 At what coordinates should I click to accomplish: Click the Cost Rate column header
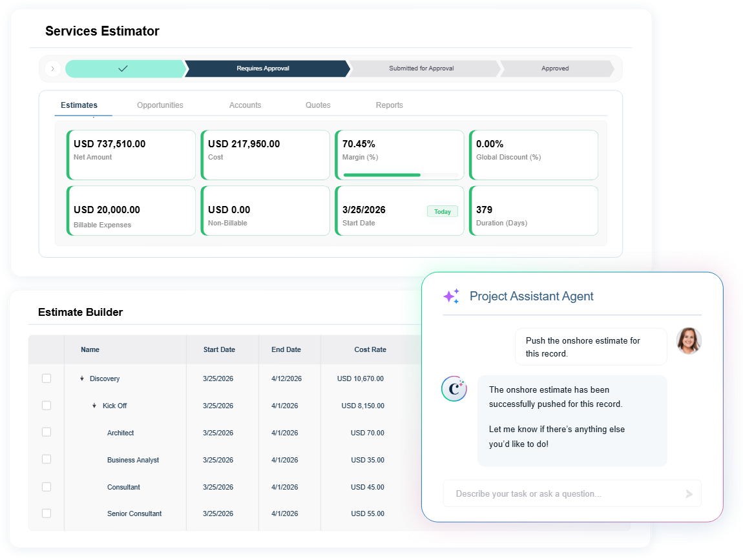click(370, 349)
